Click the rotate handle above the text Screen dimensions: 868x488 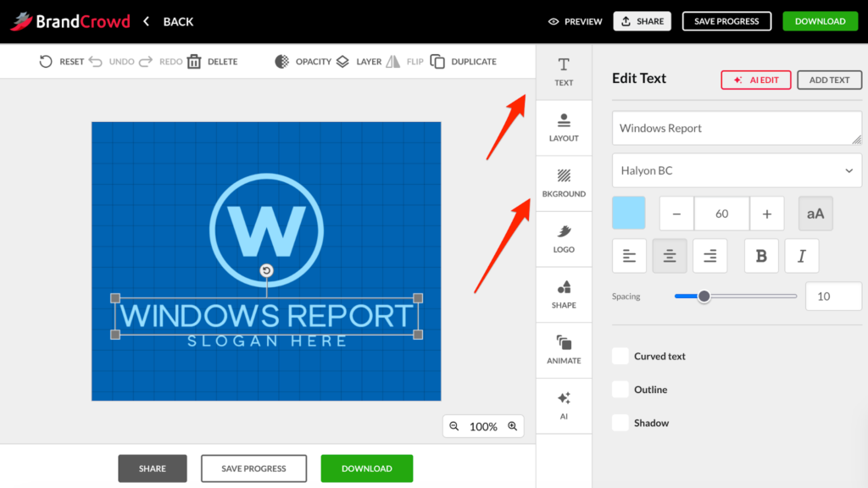click(266, 270)
